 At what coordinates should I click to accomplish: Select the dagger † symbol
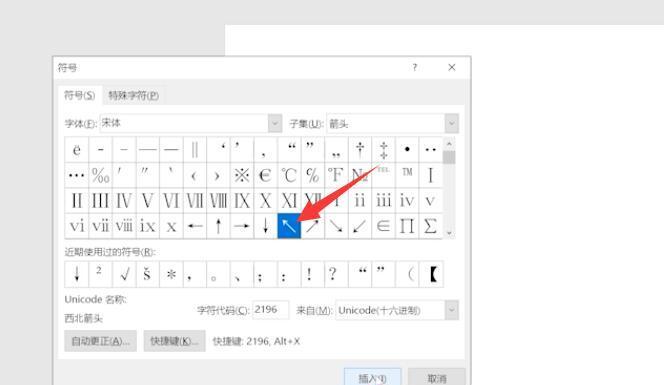point(360,150)
